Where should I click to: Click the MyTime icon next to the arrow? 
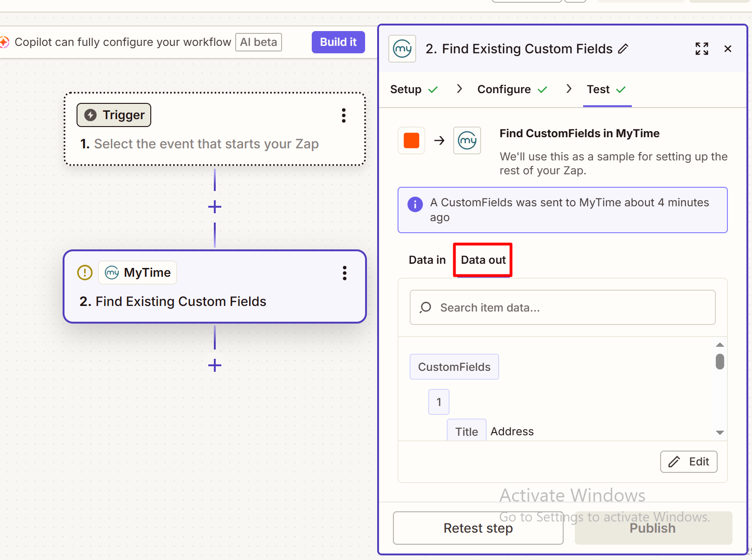(x=467, y=140)
